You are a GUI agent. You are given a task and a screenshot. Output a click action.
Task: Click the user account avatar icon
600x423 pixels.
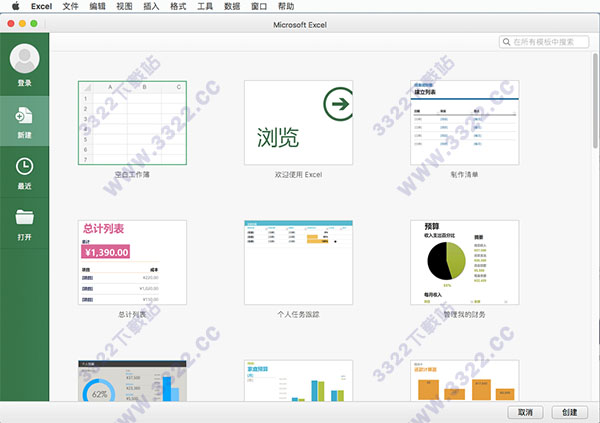24,59
